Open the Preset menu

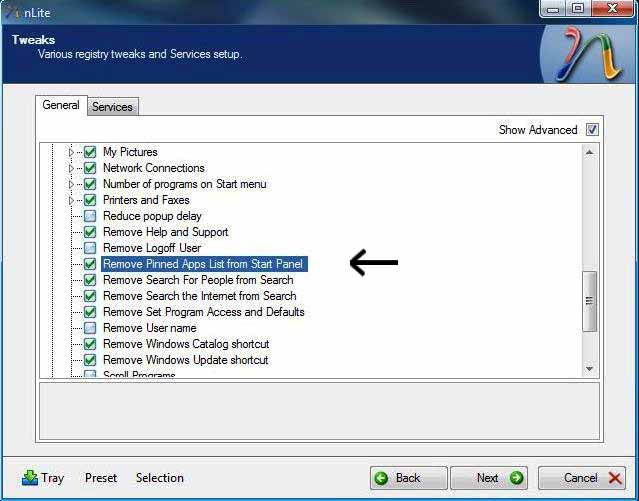[x=101, y=478]
